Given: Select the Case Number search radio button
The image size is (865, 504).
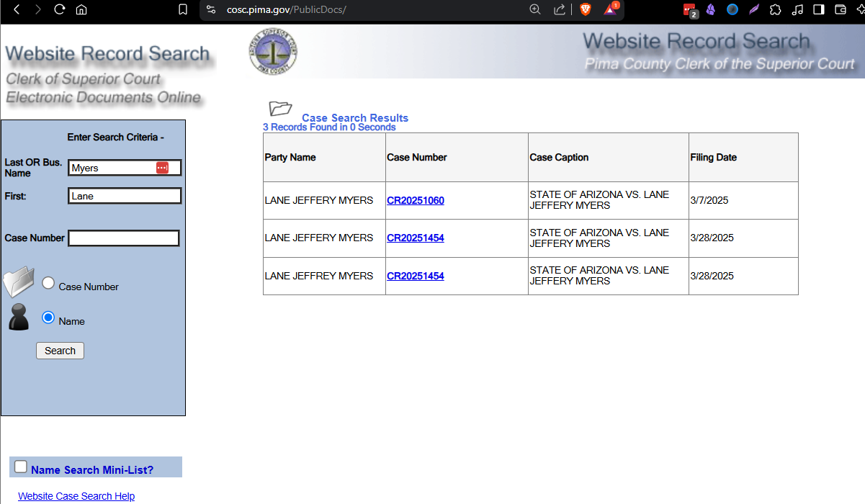Looking at the screenshot, I should 48,283.
